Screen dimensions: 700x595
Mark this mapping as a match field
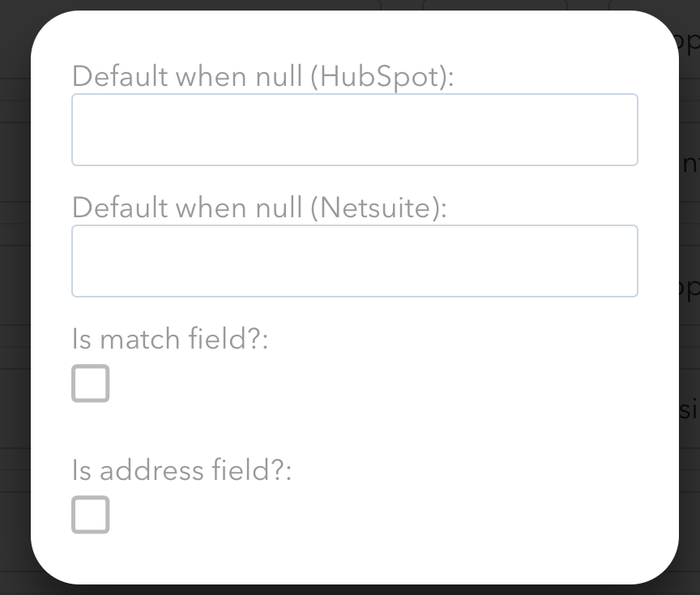(x=90, y=383)
